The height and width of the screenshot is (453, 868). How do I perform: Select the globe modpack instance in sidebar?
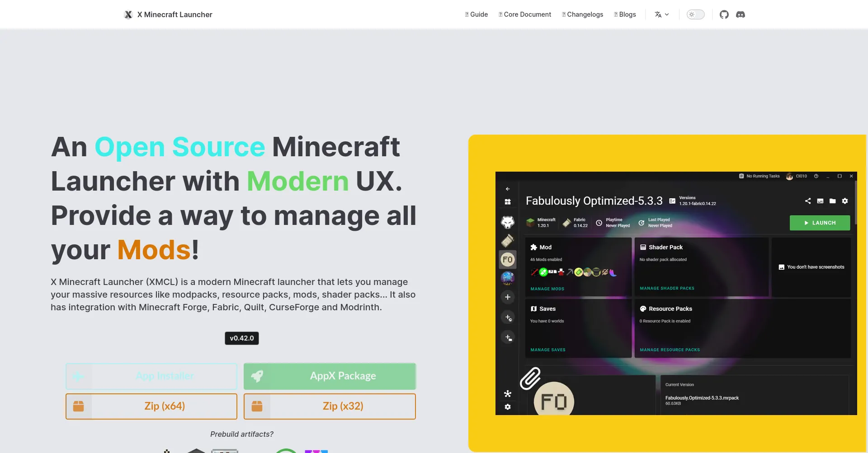[508, 277]
